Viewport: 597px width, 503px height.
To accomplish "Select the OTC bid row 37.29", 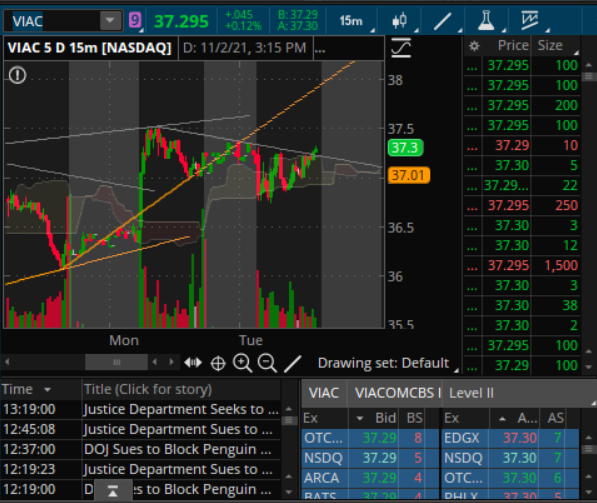I will coord(370,438).
